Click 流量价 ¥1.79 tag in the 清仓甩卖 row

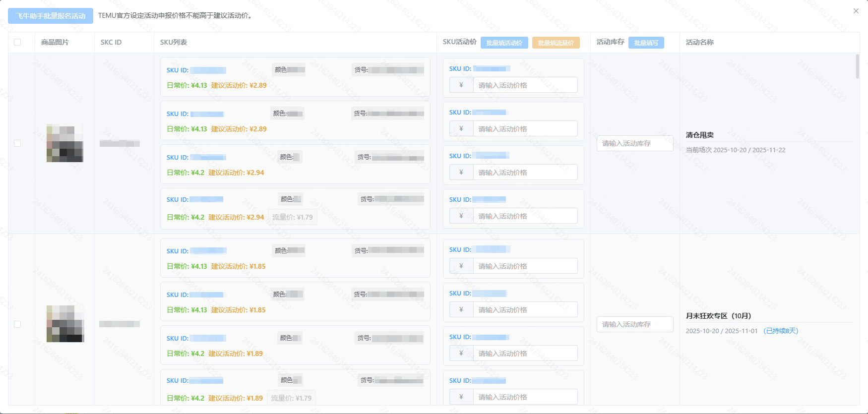click(x=292, y=217)
